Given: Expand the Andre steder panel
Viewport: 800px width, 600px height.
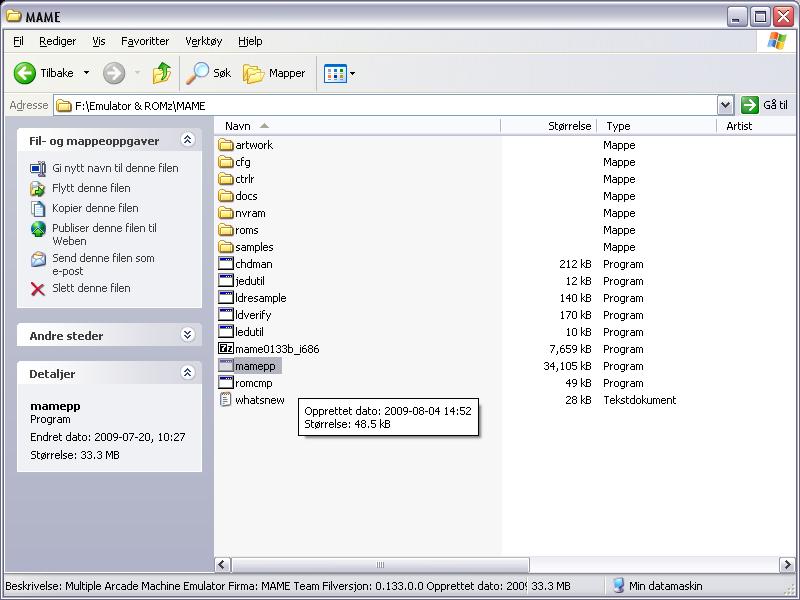Looking at the screenshot, I should tap(188, 334).
